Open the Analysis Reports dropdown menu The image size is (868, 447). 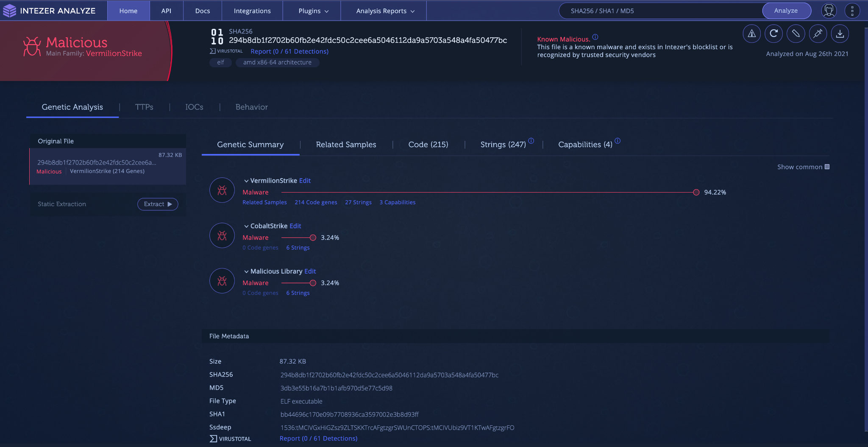point(385,11)
